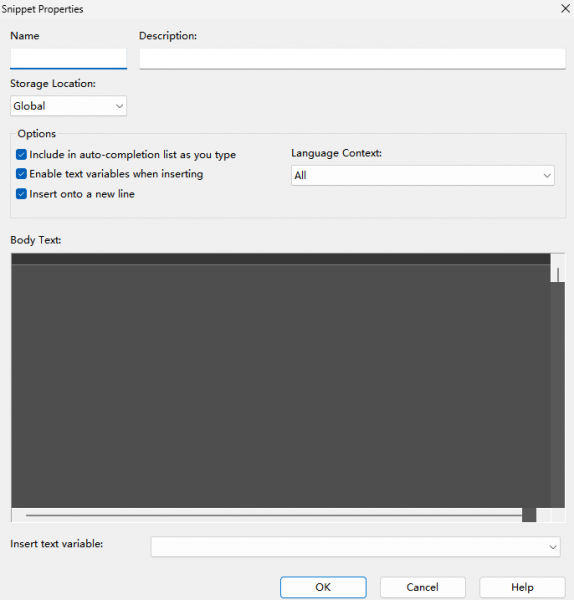Viewport: 574px width, 600px height.
Task: Click the Description input field
Action: pyautogui.click(x=352, y=59)
